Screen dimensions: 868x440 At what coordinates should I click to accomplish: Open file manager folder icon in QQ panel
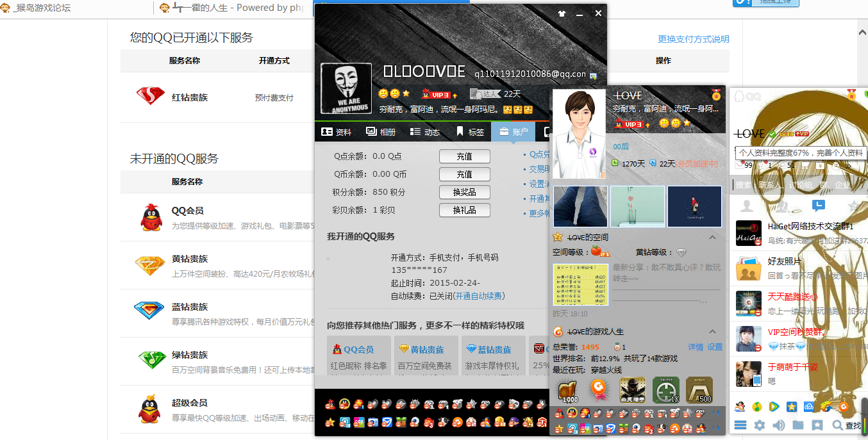click(x=798, y=425)
